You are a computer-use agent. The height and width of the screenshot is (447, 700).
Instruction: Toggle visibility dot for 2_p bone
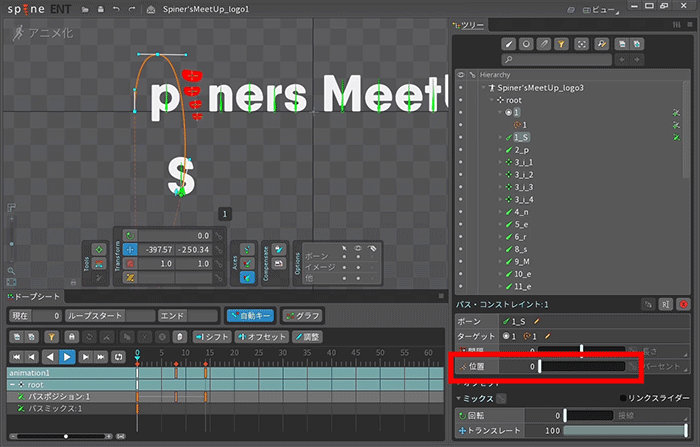461,150
